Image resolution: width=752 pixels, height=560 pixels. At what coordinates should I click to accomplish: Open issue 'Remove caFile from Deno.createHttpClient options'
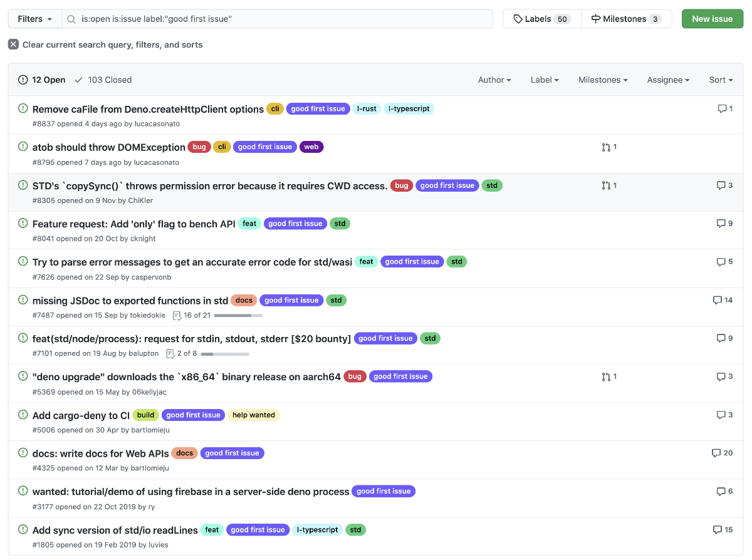pyautogui.click(x=148, y=109)
